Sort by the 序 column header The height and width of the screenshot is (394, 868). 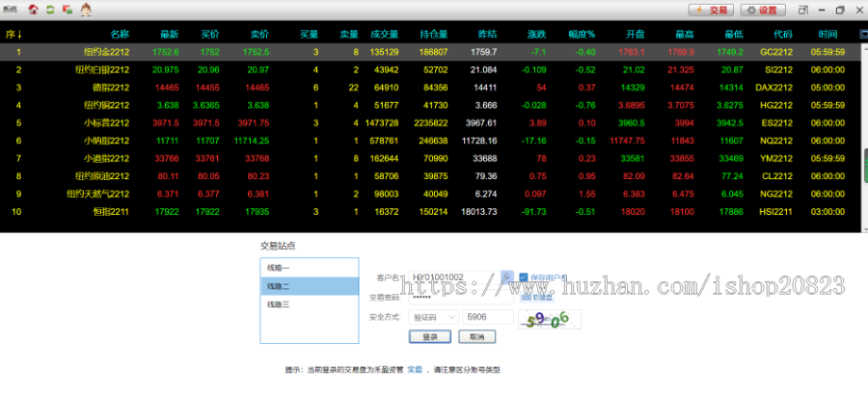(x=14, y=35)
